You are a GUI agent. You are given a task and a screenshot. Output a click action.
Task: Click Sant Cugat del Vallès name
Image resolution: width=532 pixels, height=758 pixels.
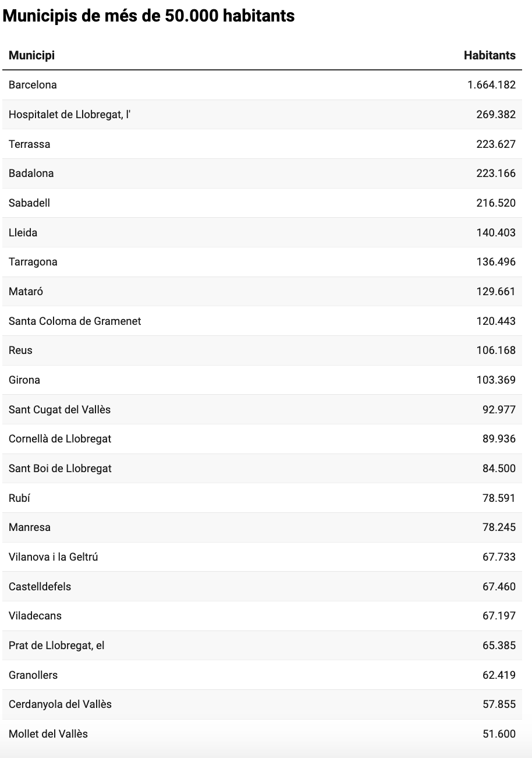coord(59,410)
